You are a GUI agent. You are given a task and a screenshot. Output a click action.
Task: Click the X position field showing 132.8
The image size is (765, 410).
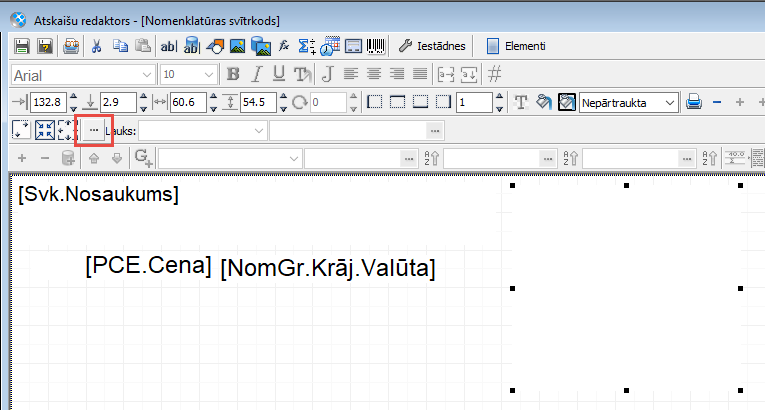(x=48, y=102)
